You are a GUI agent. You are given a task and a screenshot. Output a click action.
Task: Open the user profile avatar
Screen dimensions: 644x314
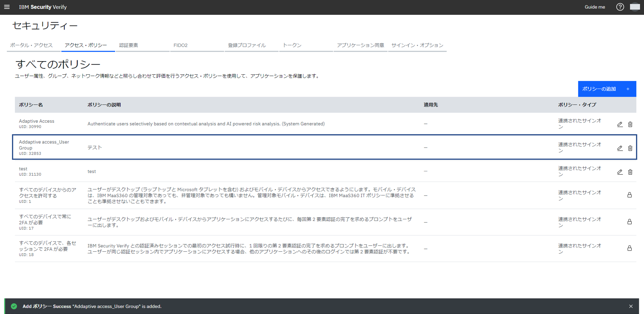[x=635, y=7]
